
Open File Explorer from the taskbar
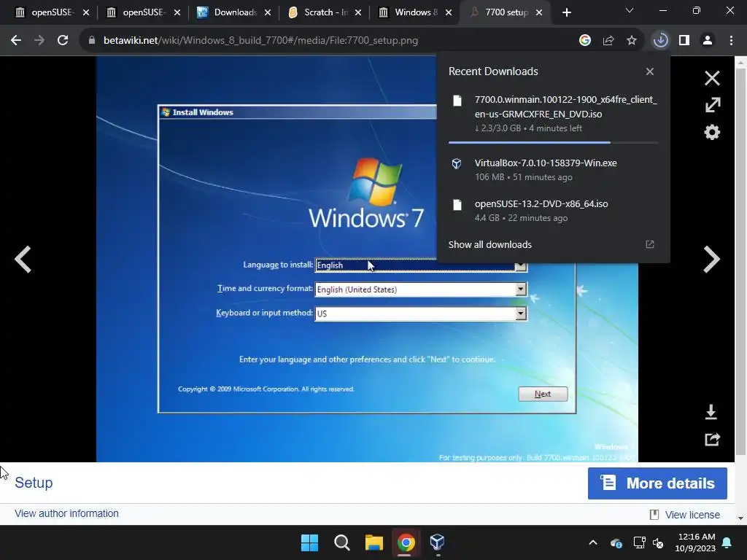(374, 542)
